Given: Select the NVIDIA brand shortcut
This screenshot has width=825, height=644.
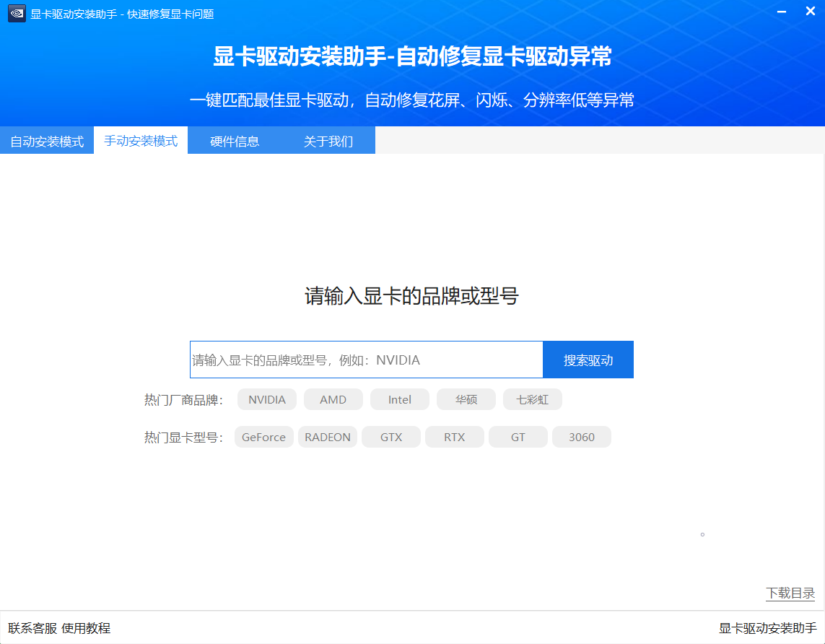Looking at the screenshot, I should click(x=266, y=399).
